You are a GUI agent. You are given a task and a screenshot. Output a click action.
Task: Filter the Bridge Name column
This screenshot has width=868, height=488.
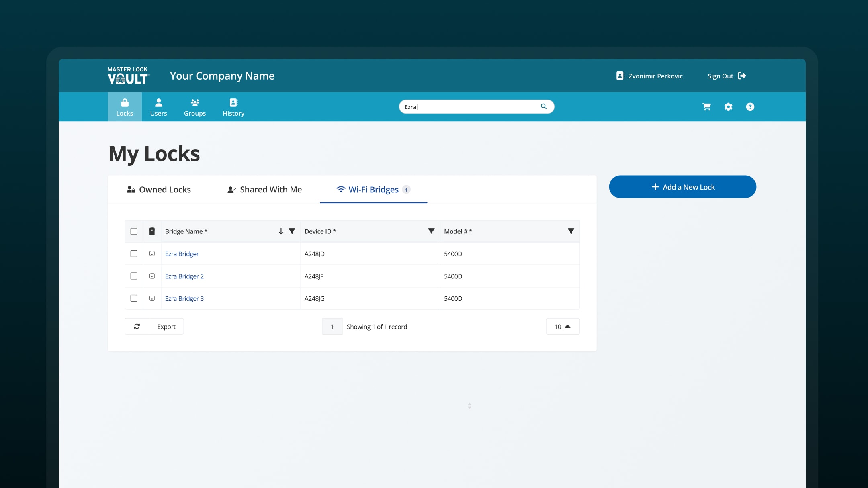click(292, 231)
